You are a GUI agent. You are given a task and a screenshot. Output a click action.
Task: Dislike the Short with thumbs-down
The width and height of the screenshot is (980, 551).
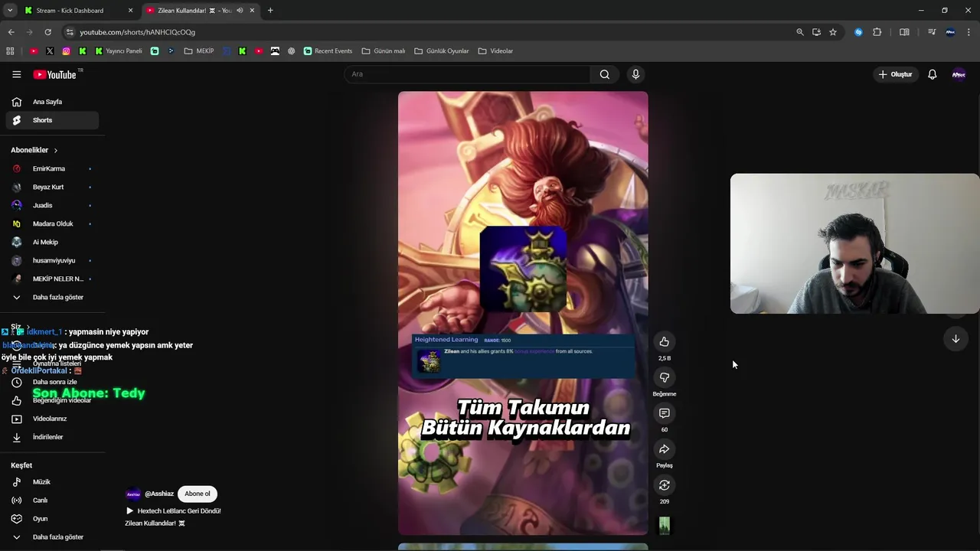[x=664, y=377]
